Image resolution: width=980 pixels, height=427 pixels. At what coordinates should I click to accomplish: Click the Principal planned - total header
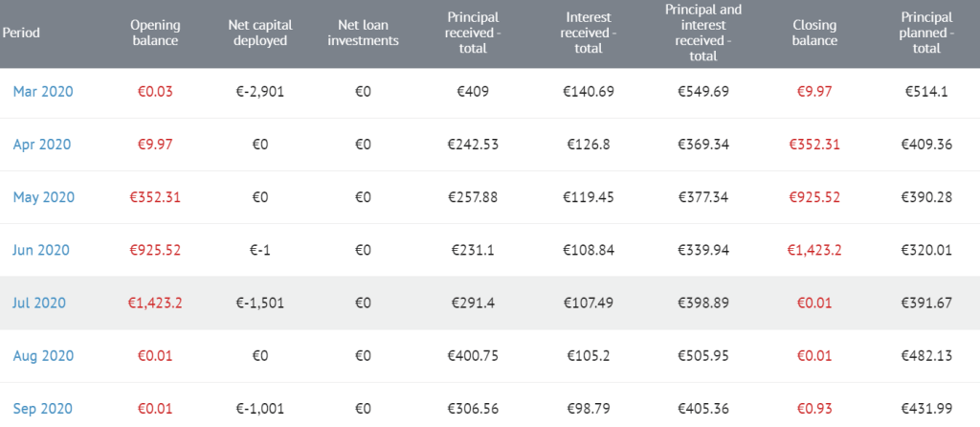pos(925,33)
